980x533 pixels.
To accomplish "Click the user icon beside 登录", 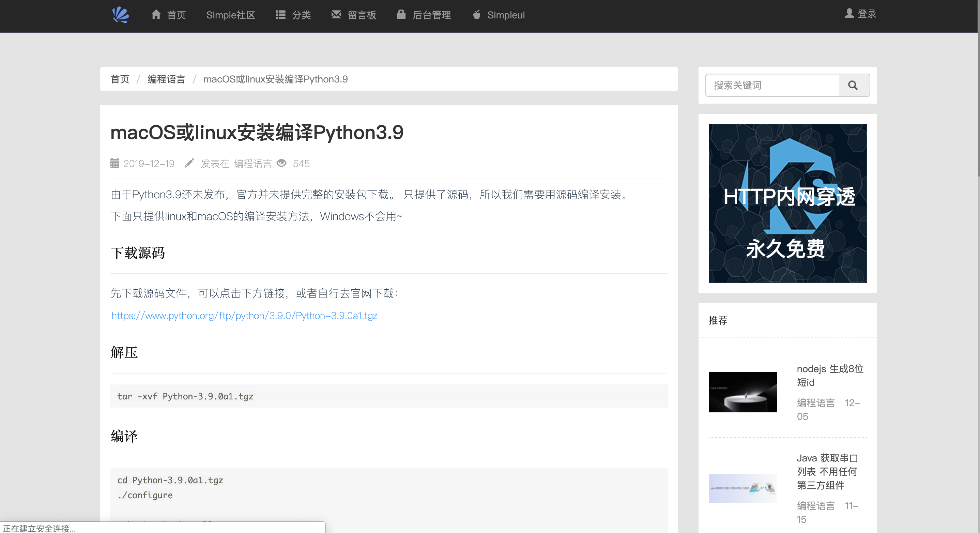I will tap(849, 13).
